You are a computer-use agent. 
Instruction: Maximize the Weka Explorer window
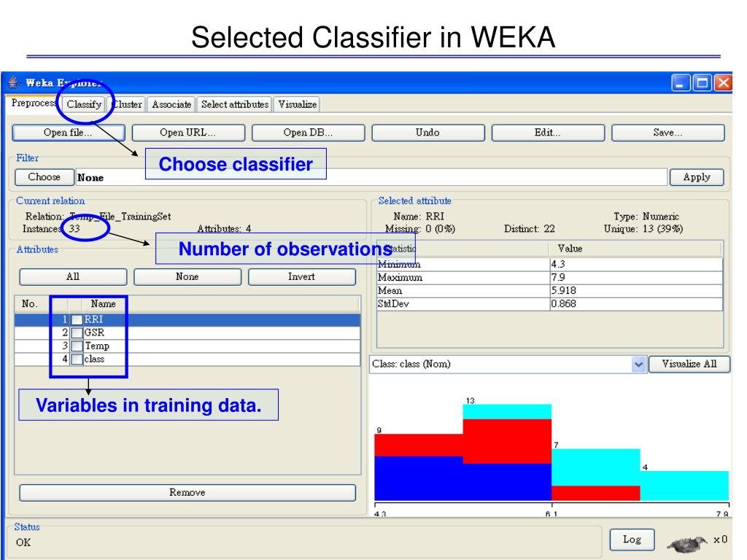(702, 83)
